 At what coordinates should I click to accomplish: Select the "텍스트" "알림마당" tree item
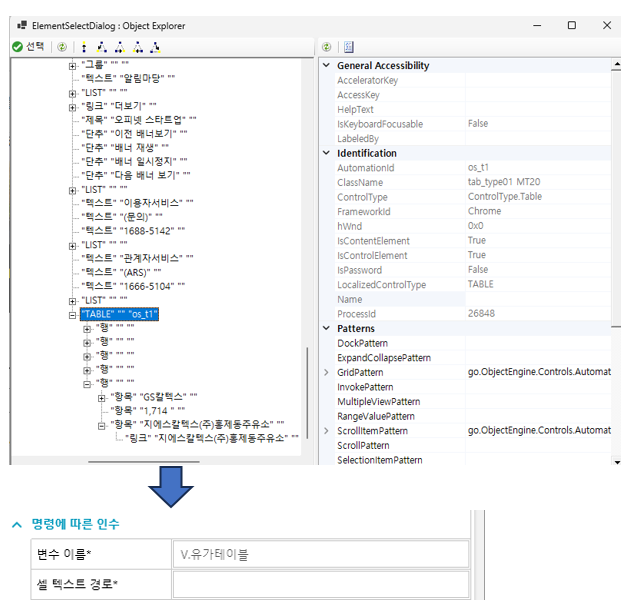[128, 78]
